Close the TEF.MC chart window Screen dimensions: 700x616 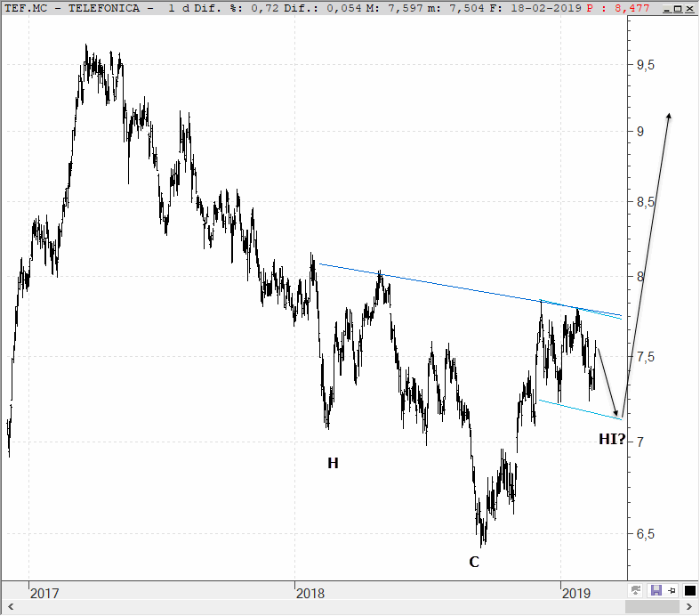coord(688,9)
